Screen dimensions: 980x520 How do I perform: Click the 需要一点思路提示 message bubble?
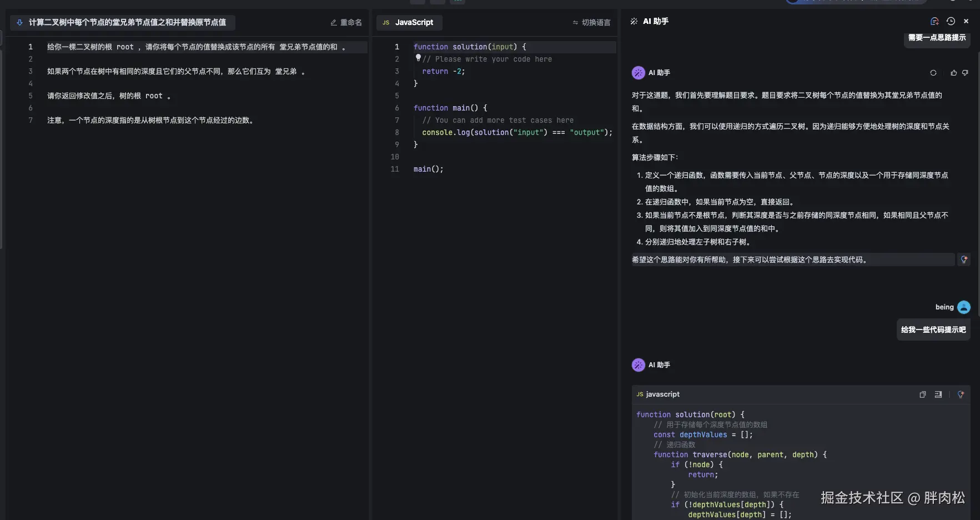937,38
